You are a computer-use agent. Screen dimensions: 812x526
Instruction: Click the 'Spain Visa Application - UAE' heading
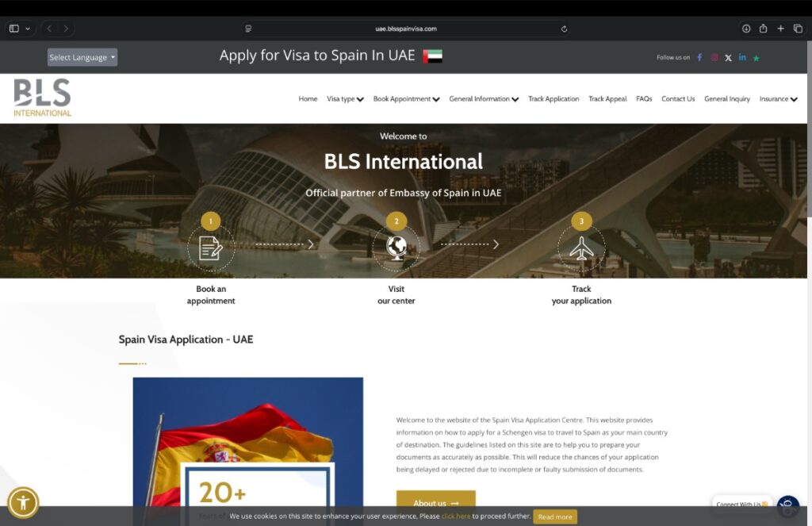tap(186, 340)
